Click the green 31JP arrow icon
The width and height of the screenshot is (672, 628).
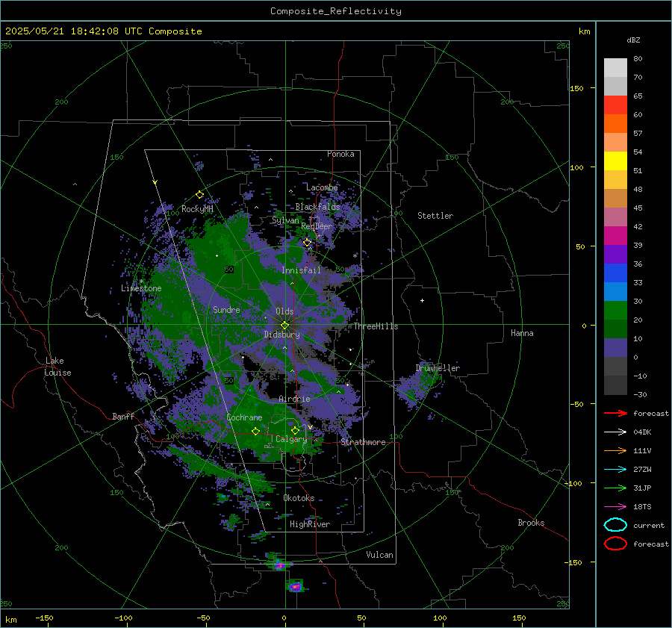click(615, 488)
